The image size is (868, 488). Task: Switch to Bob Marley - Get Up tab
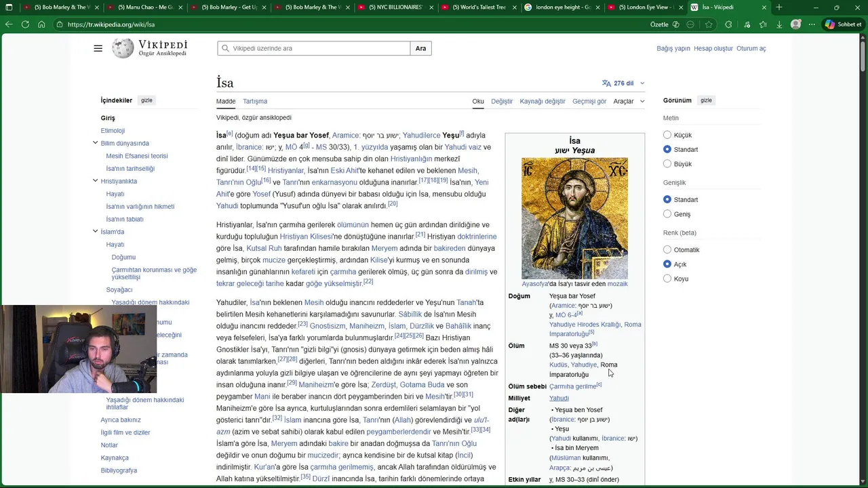click(x=227, y=7)
